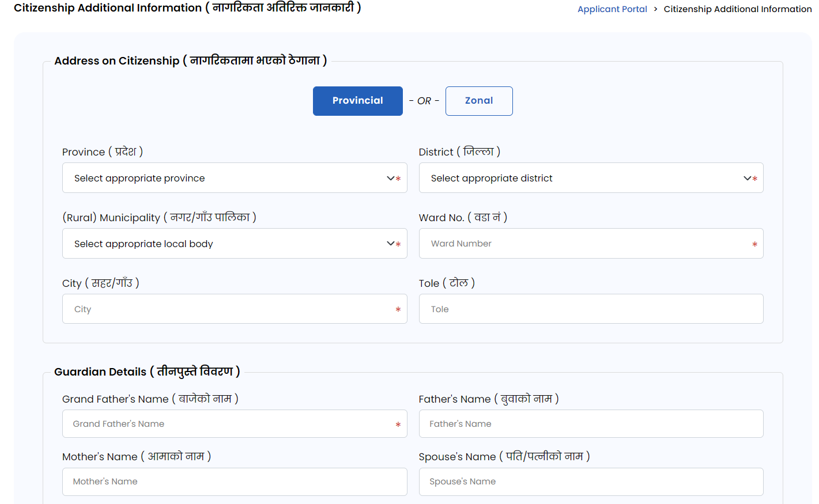Screen dimensions: 819x504
Task: Select the Provincial address format
Action: (x=357, y=101)
